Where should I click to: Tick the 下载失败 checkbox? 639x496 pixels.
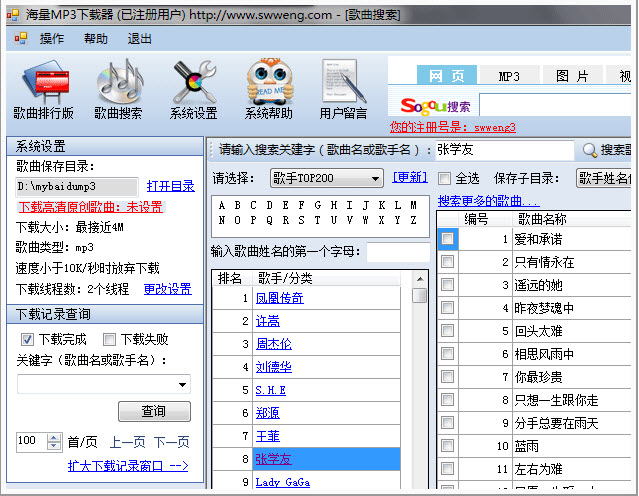(109, 339)
